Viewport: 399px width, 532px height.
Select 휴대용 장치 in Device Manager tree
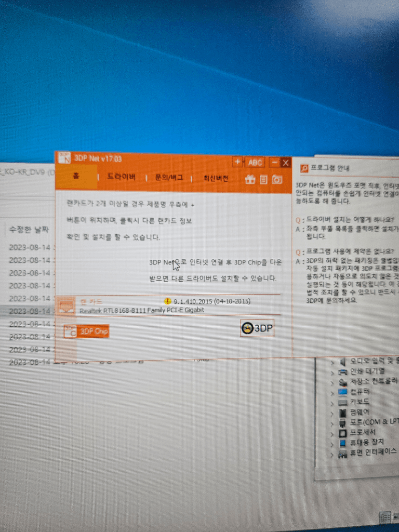coord(367,442)
